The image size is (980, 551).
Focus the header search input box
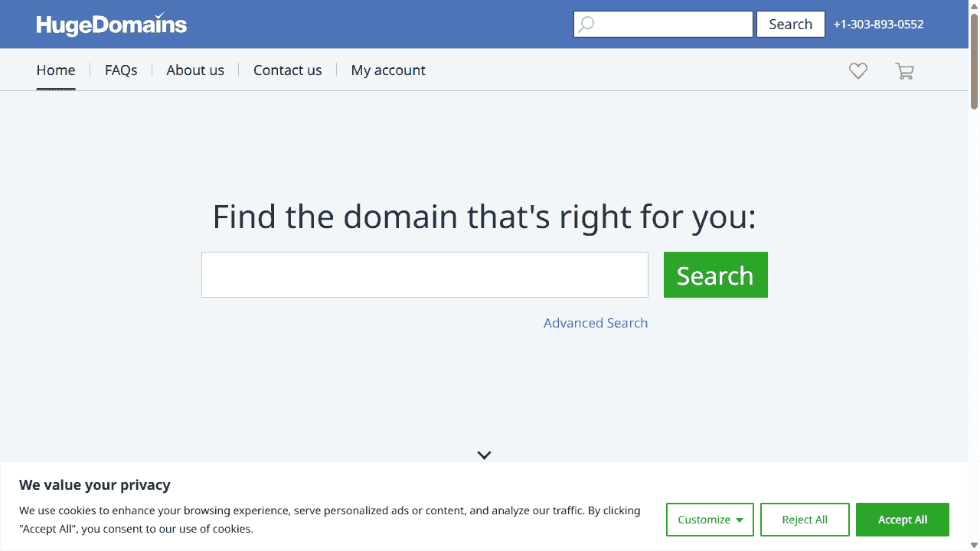pyautogui.click(x=674, y=24)
